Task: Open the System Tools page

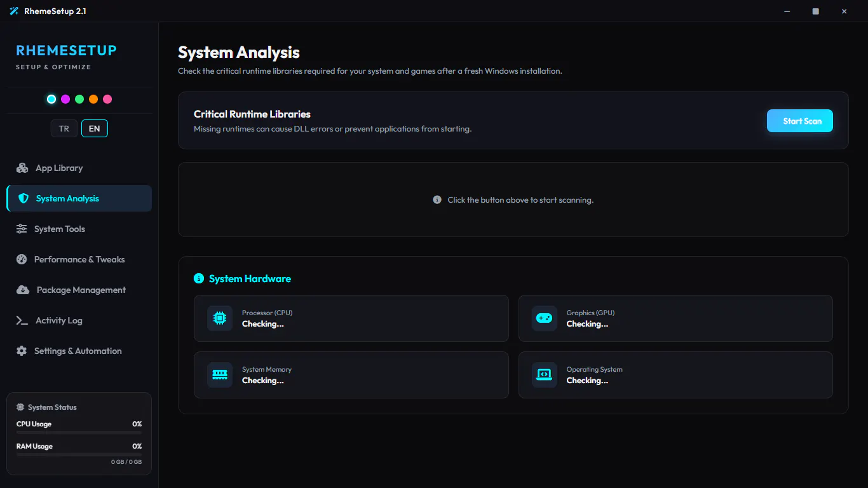Action: (x=79, y=229)
